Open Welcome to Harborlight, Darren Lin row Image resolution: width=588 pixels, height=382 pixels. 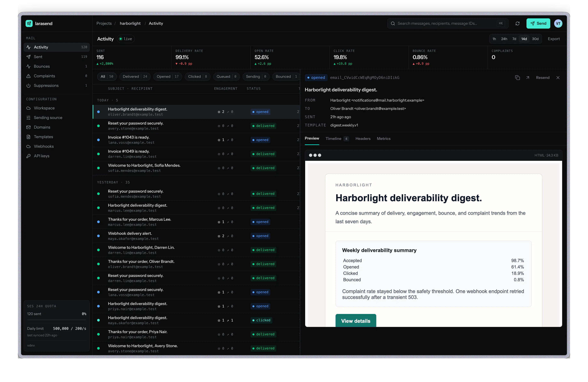(196, 250)
